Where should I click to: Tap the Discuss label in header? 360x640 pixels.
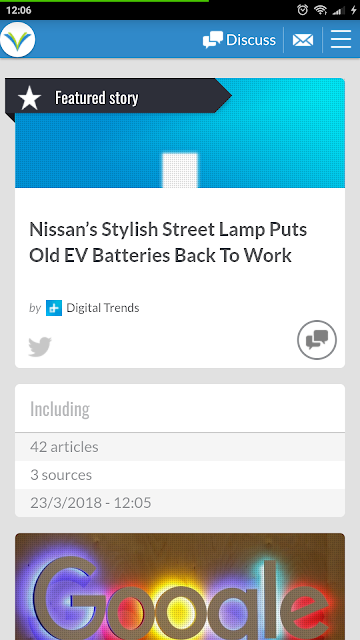tap(251, 40)
